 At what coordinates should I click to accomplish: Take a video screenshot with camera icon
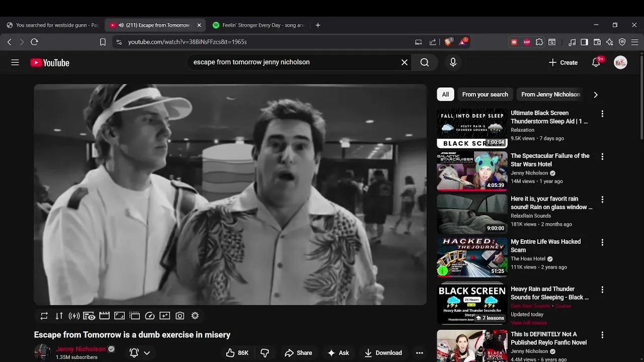(180, 316)
